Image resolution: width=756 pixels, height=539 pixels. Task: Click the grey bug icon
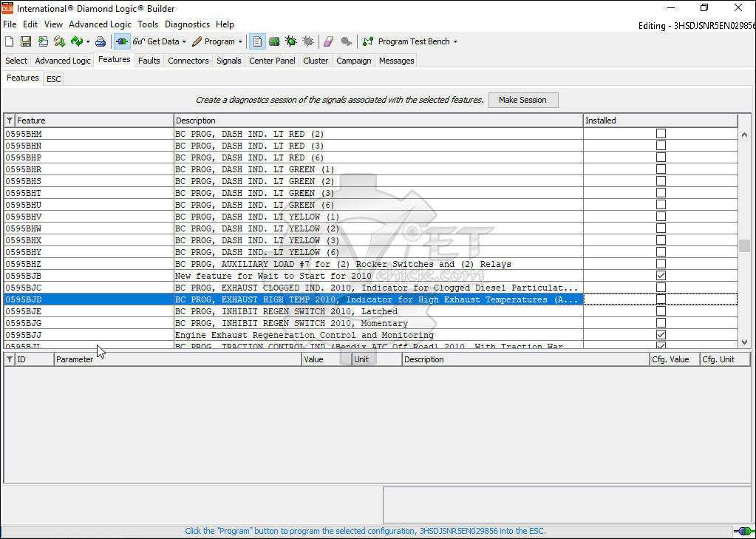(x=307, y=41)
